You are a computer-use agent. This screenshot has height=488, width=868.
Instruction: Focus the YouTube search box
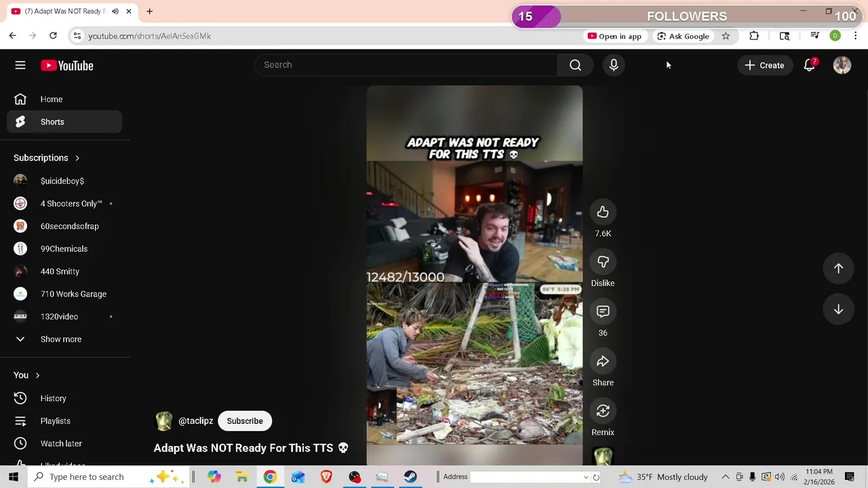click(406, 65)
